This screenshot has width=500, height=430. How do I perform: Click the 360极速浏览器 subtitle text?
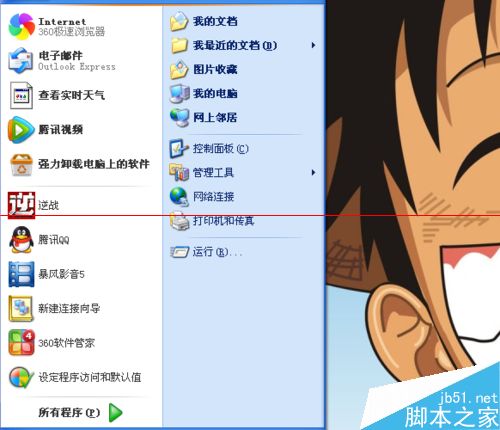tap(72, 32)
